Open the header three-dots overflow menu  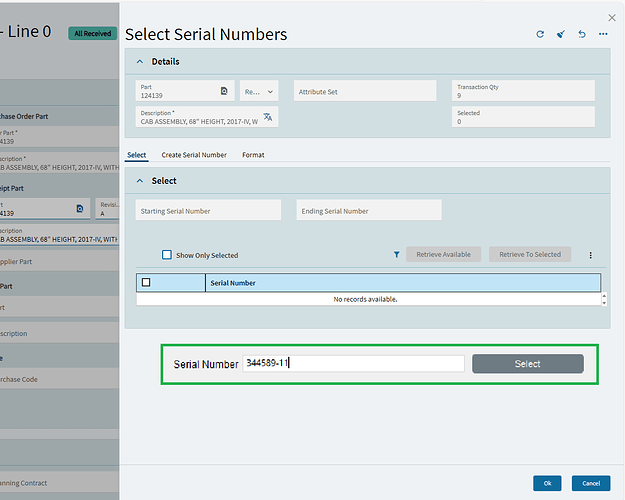pyautogui.click(x=603, y=34)
